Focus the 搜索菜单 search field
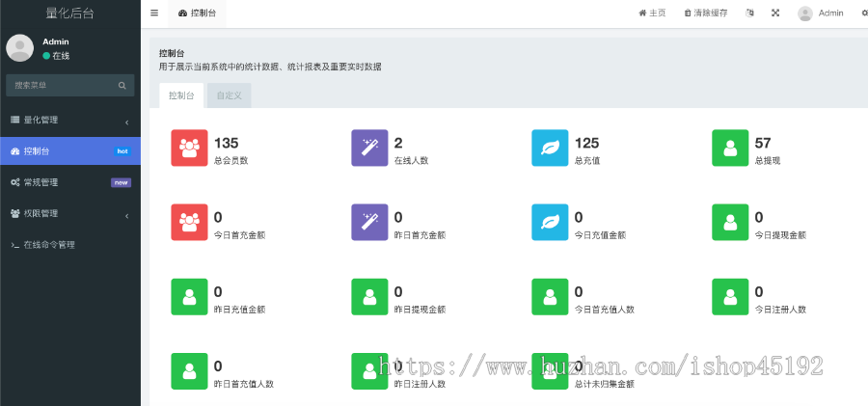 point(69,85)
